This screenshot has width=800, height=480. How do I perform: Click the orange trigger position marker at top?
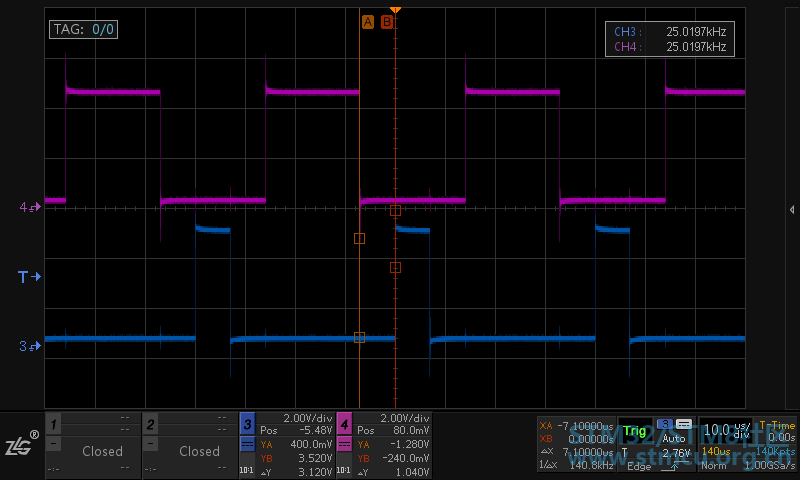click(x=395, y=10)
